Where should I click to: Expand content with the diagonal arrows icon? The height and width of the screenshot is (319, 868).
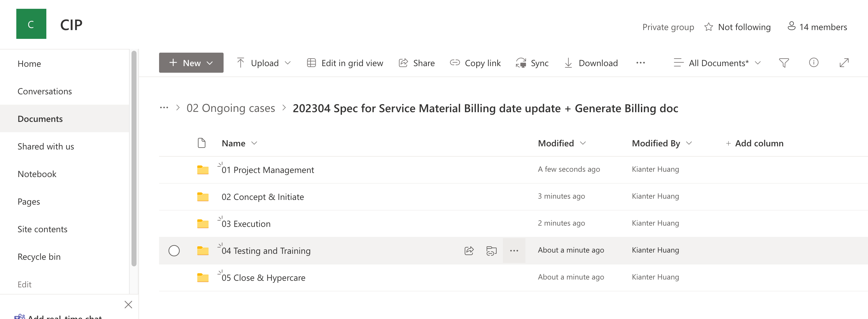click(843, 63)
